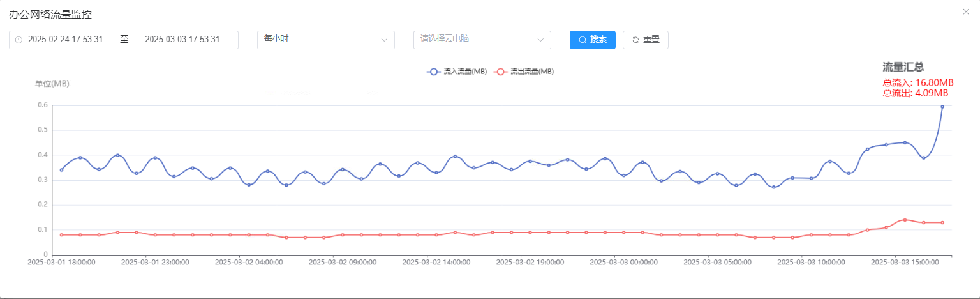Select the peak red outflow data point
980x299 pixels.
(905, 220)
